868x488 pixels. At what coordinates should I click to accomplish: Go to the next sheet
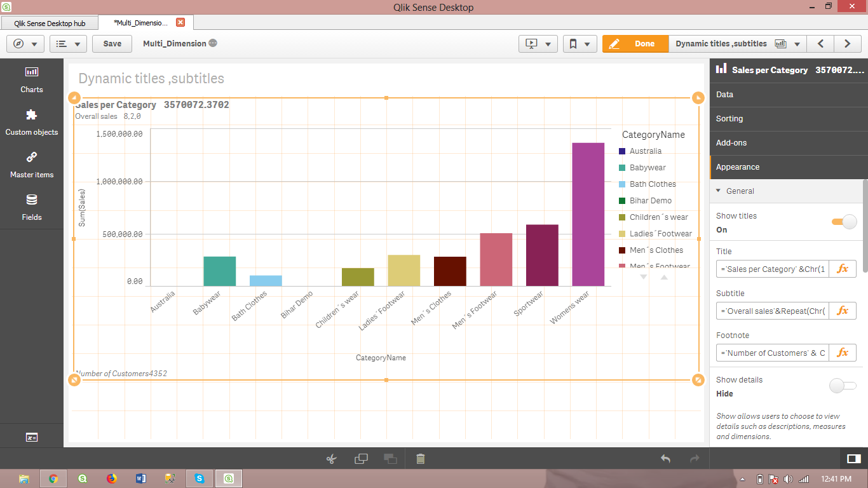847,44
